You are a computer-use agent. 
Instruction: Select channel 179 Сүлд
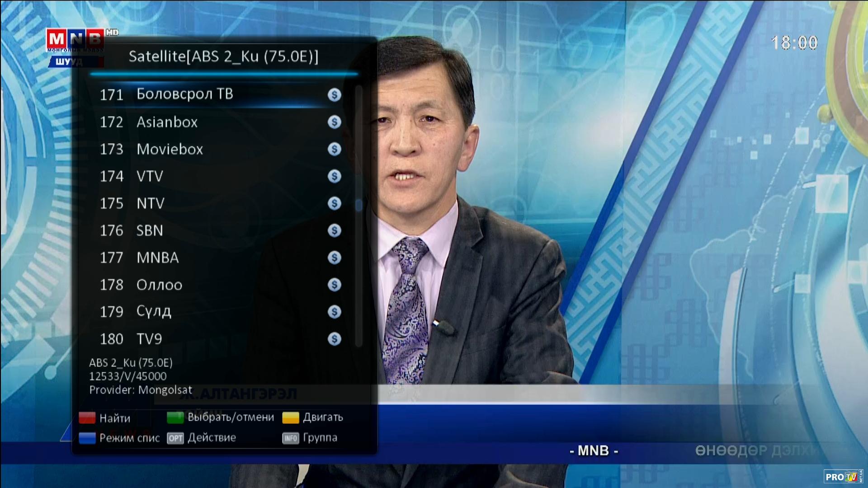coord(154,312)
